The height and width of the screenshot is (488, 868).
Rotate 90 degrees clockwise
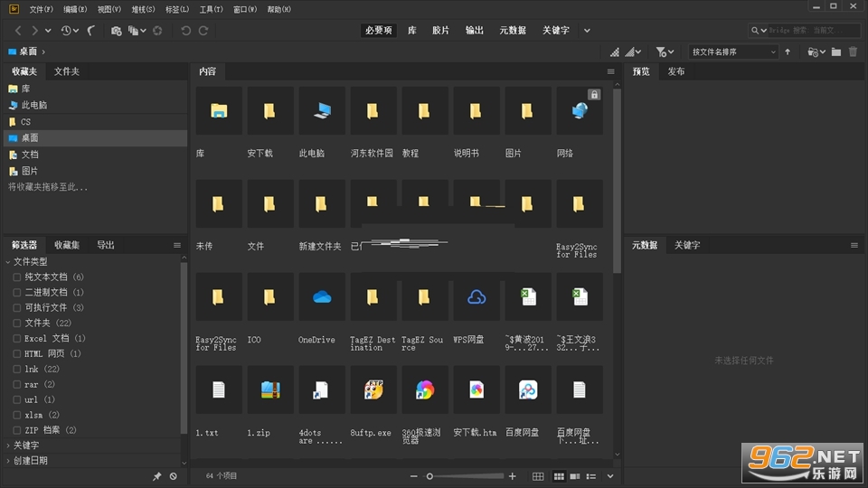click(x=203, y=31)
